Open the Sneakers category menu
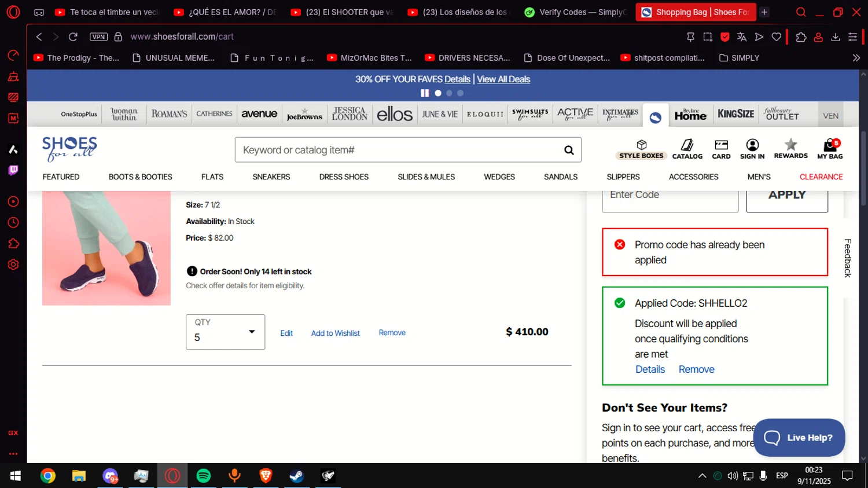The image size is (868, 488). tap(271, 177)
